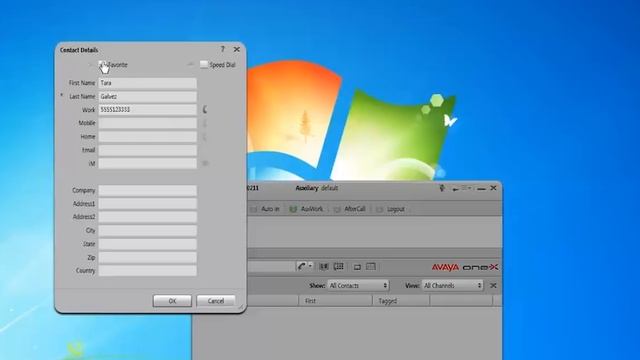
Task: Select AfterCall agent mode
Action: (349, 209)
